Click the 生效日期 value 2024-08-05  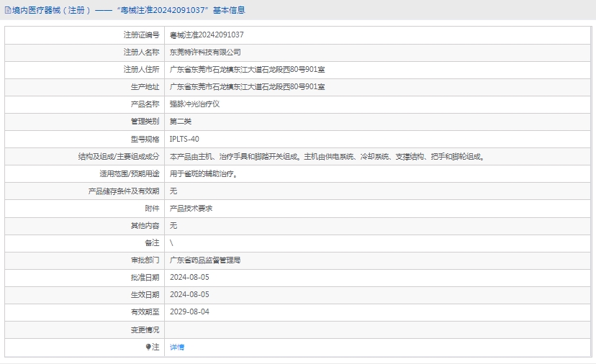pyautogui.click(x=189, y=295)
